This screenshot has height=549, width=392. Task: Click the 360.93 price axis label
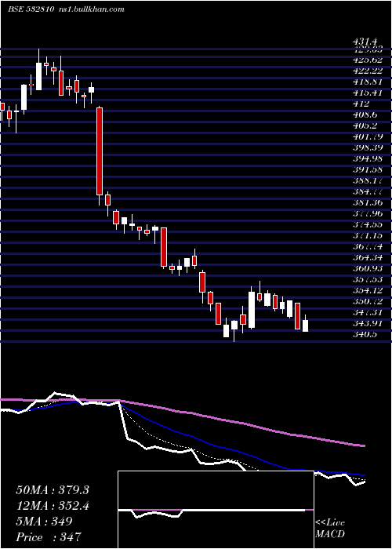368,268
